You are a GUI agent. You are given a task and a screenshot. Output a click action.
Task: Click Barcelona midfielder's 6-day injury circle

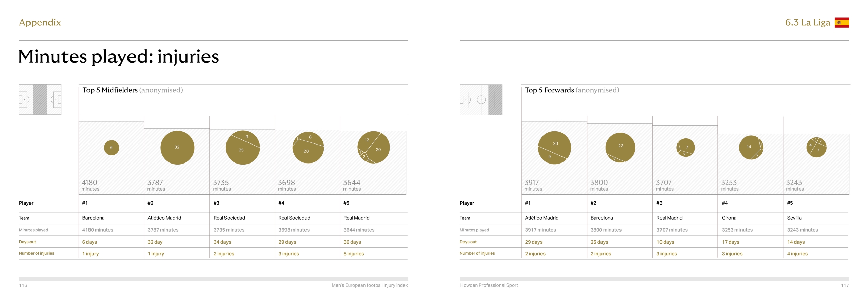(x=111, y=148)
